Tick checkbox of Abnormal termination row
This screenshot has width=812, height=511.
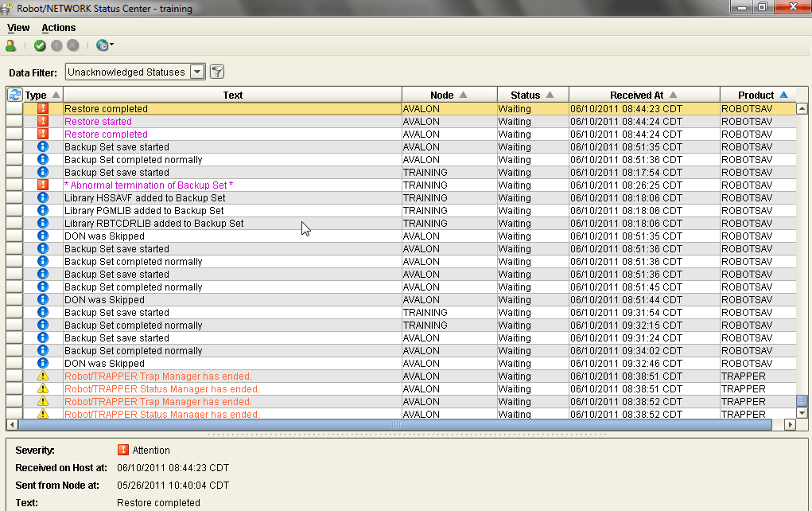coord(14,185)
